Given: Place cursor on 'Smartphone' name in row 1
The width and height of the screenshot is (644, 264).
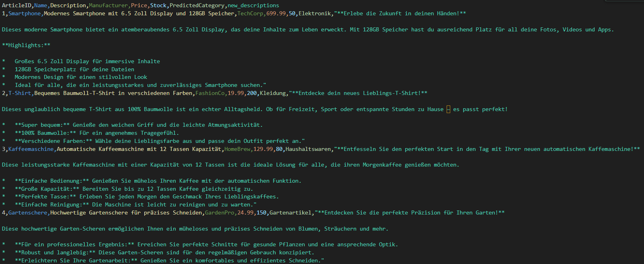Looking at the screenshot, I should coord(25,13).
